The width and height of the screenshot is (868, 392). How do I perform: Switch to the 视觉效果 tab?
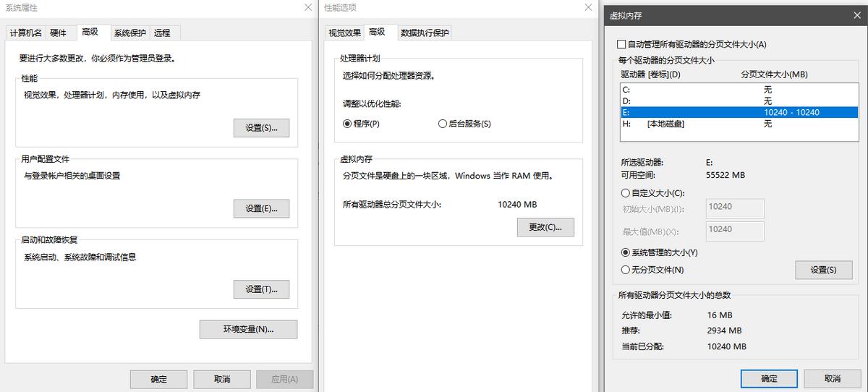[344, 33]
